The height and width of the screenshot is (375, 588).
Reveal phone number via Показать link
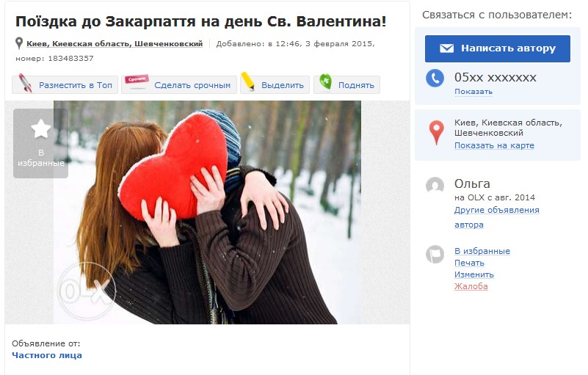[x=473, y=92]
